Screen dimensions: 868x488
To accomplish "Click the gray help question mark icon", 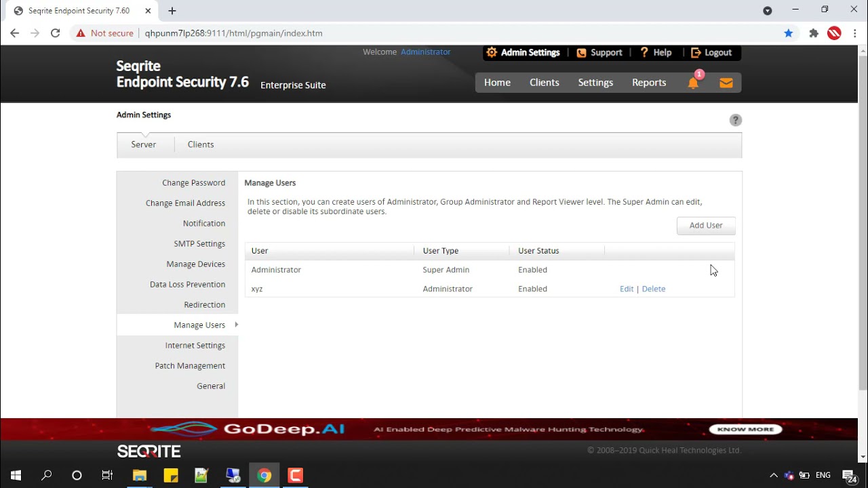I will 735,120.
